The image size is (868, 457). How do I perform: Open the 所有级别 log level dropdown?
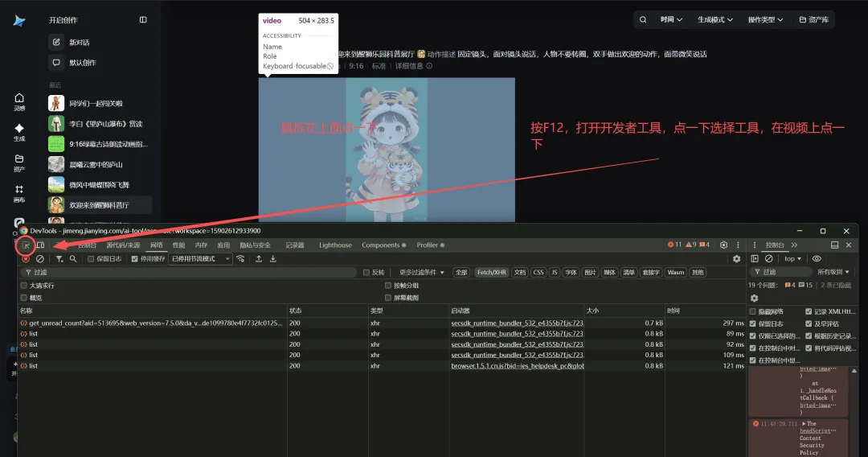coord(833,272)
